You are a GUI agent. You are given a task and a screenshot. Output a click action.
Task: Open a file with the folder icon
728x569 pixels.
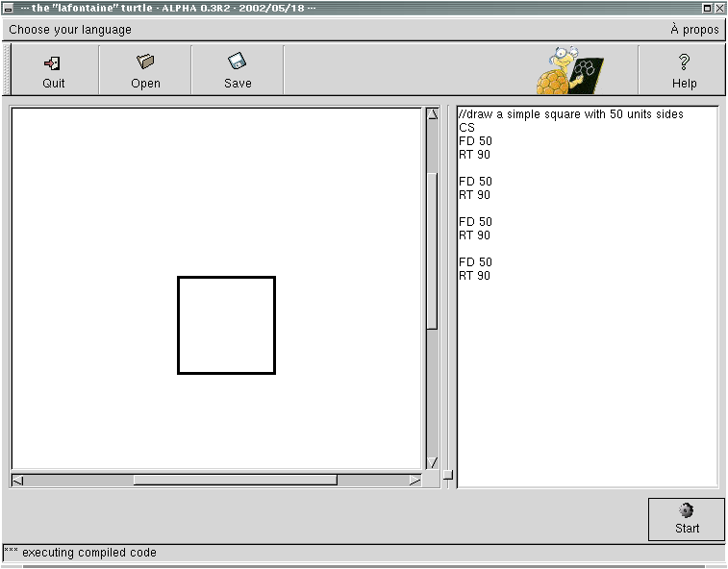coord(145,70)
